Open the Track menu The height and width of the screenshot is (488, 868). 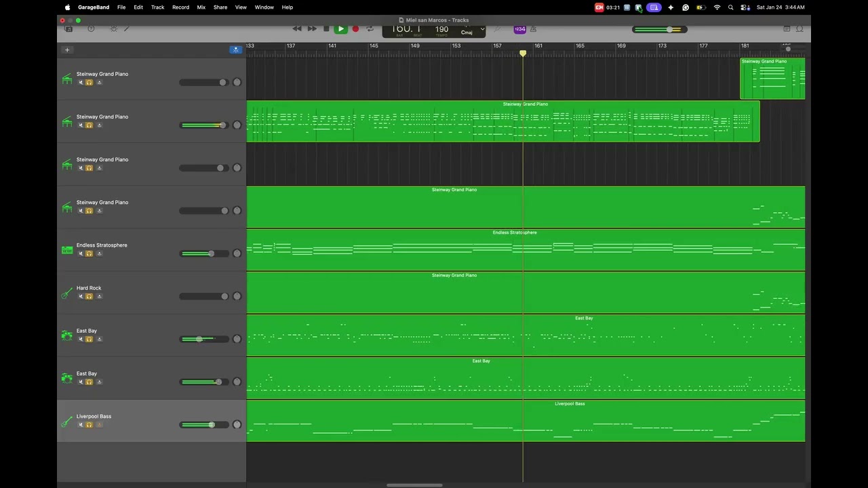click(x=158, y=7)
